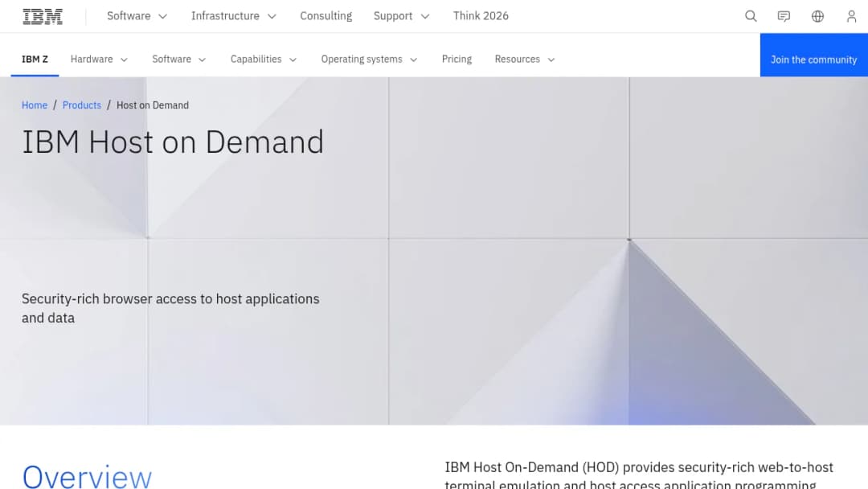Image resolution: width=868 pixels, height=489 pixels.
Task: Open the Resources menu label
Action: tap(517, 60)
